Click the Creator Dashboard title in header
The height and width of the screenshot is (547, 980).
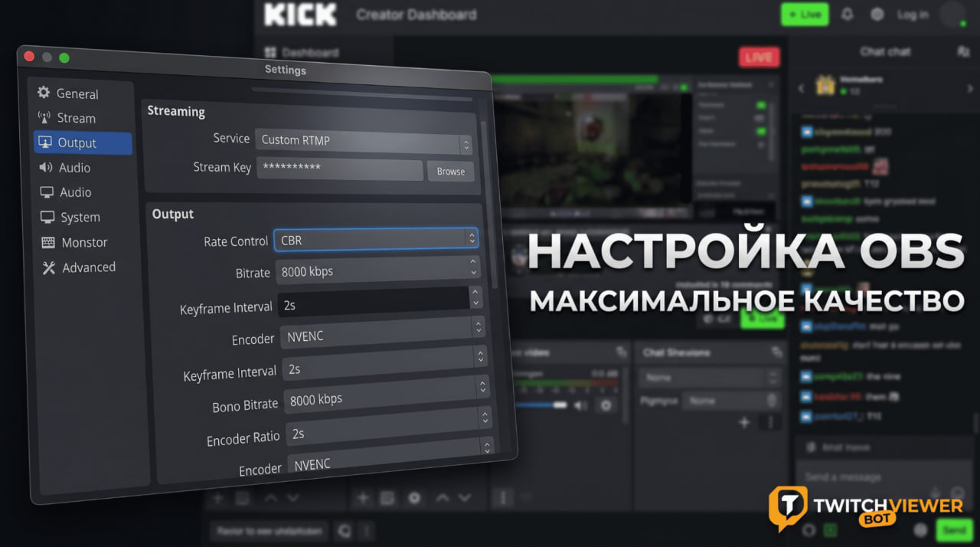click(416, 15)
